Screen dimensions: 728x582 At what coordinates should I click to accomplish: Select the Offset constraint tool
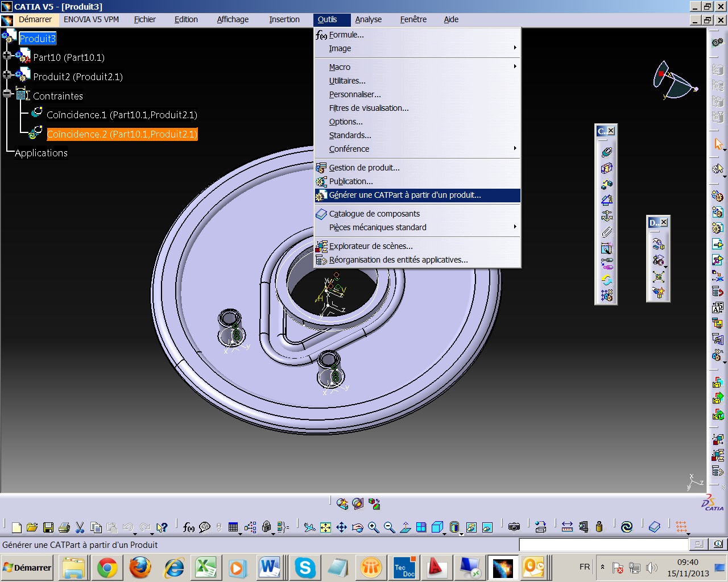point(606,184)
